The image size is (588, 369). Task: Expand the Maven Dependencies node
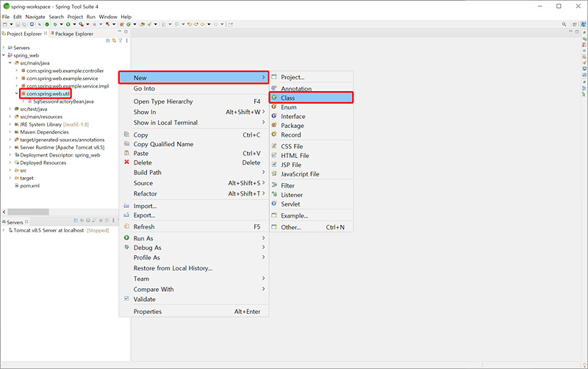pos(10,132)
